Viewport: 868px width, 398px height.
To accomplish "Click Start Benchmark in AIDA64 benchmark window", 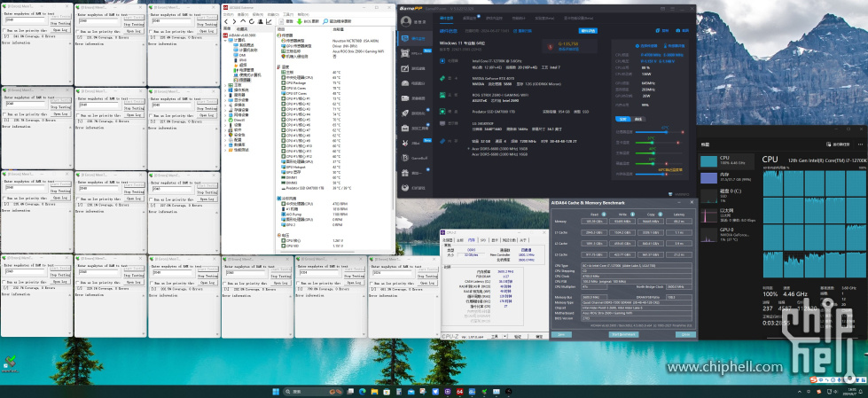I will click(624, 334).
